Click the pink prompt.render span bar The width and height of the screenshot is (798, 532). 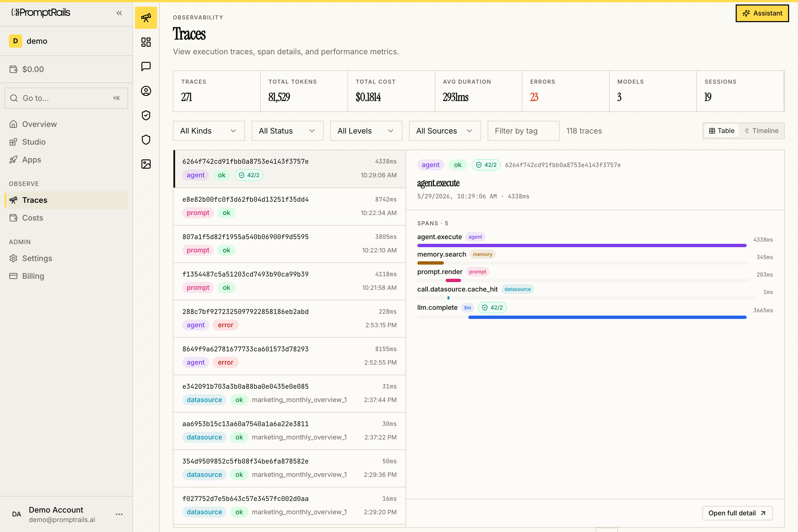[453, 281]
